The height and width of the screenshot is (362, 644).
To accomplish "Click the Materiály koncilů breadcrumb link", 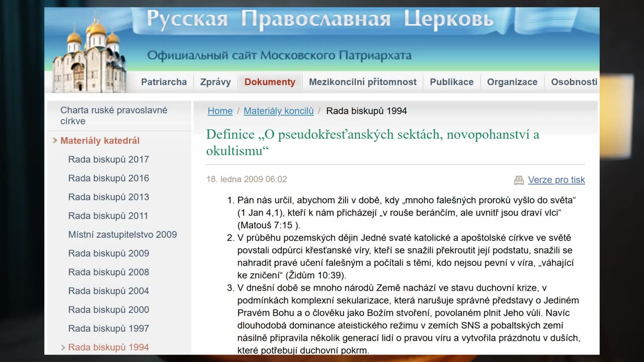I will click(279, 111).
